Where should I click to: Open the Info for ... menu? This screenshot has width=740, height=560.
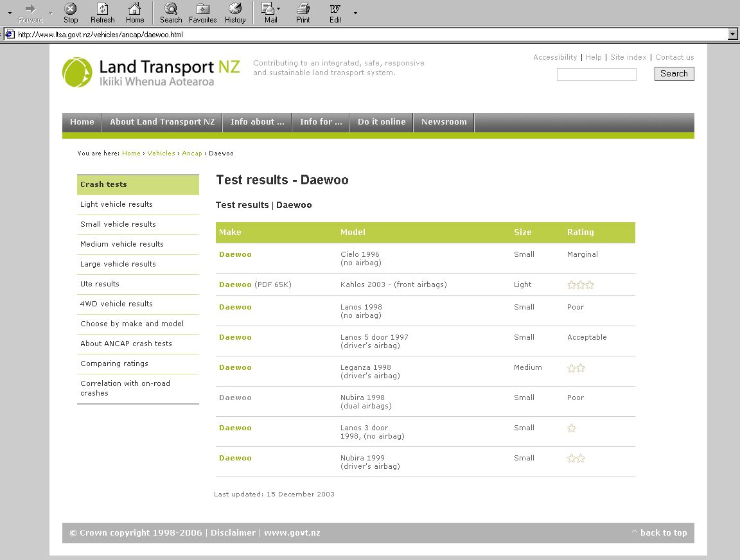pos(321,122)
